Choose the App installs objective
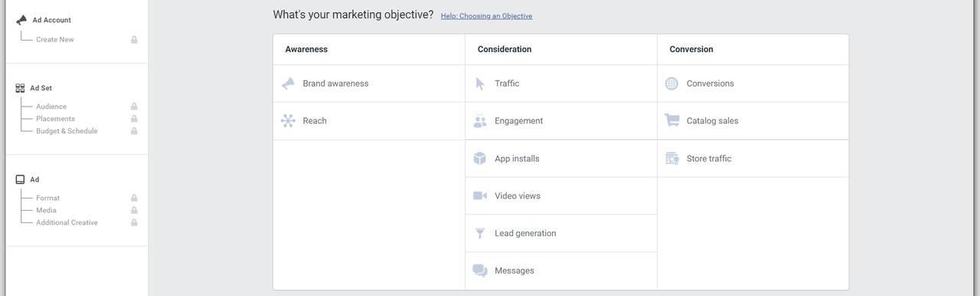Image resolution: width=980 pixels, height=296 pixels. [561, 159]
